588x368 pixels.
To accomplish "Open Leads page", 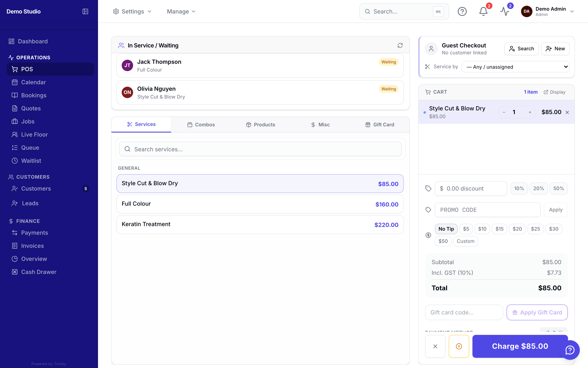I will tap(50, 203).
